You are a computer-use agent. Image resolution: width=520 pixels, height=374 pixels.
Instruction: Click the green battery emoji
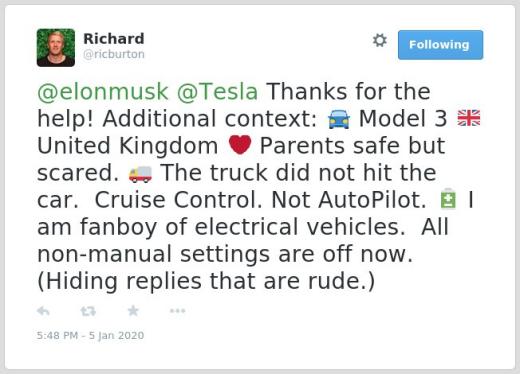point(448,199)
